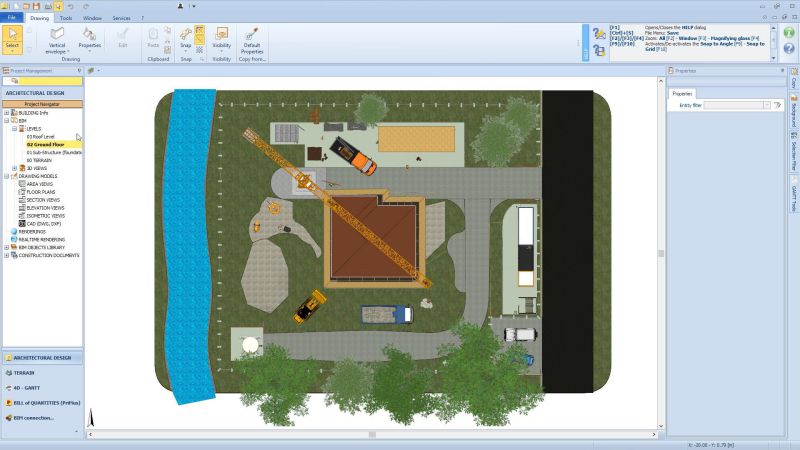Click the save icon in quick access toolbar
The height and width of the screenshot is (450, 800).
35,6
